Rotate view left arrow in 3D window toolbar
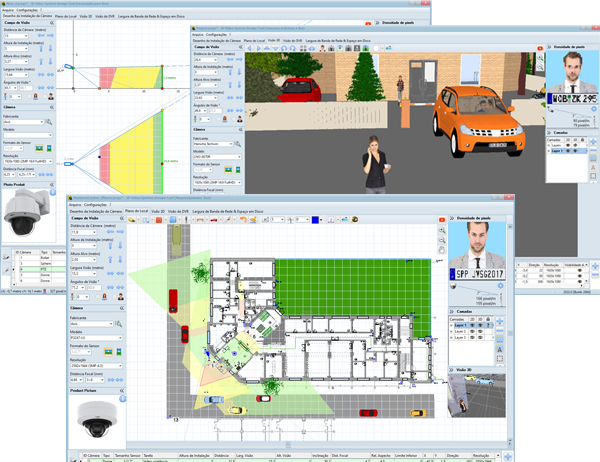Image resolution: width=600 pixels, height=462 pixels. coord(249,48)
